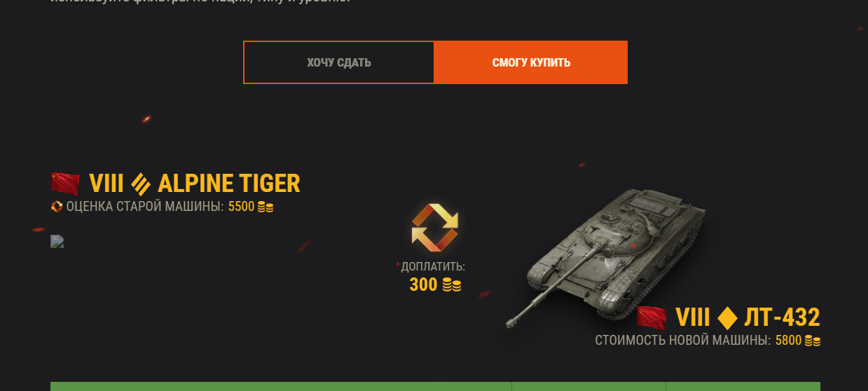Click the 300 gold surcharge amount
The image size is (868, 391).
point(423,285)
